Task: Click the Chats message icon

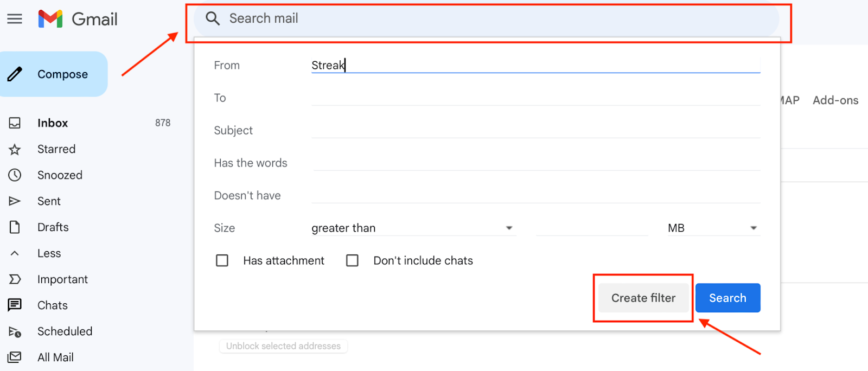Action: 15,305
